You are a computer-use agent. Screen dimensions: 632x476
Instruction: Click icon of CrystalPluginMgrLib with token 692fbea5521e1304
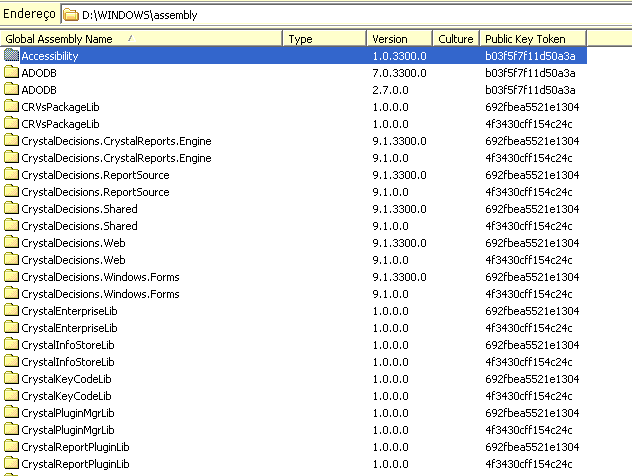click(x=11, y=412)
